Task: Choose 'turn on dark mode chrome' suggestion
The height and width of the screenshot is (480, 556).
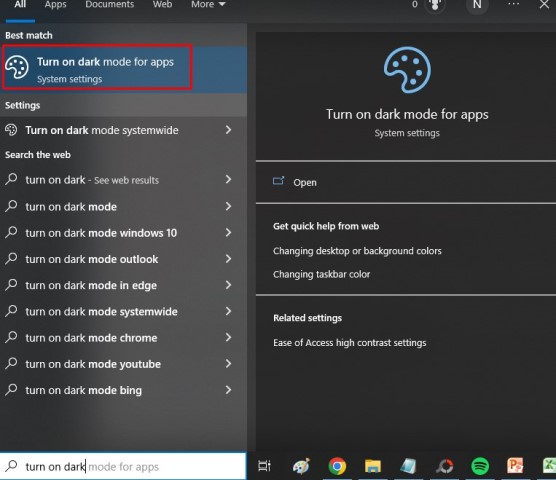Action: coord(123,337)
